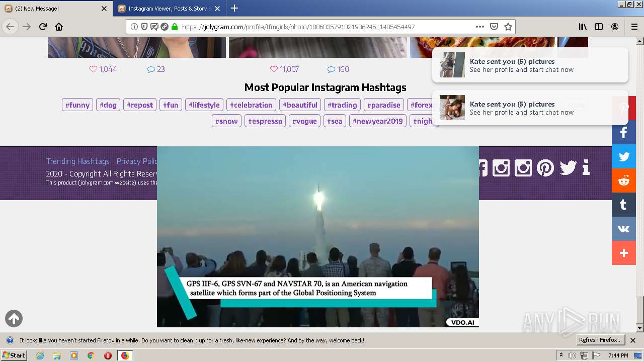Screen dimensions: 644x362
Task: Open the #repost hashtag
Action: 140,105
